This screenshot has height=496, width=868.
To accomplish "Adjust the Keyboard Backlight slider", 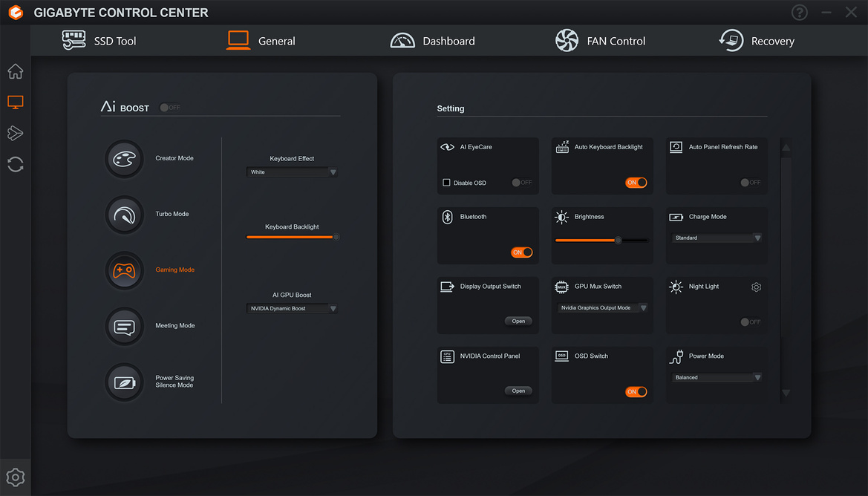I will 293,237.
